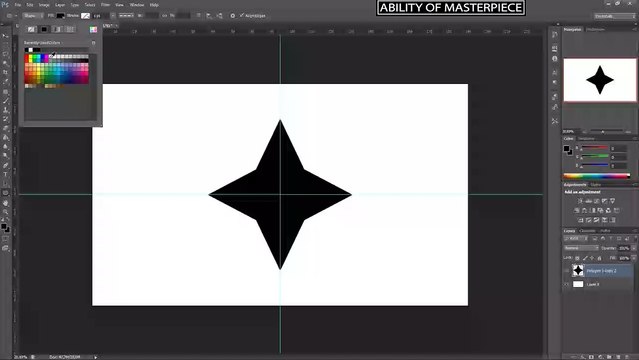Pick the white recently used color

(31, 50)
